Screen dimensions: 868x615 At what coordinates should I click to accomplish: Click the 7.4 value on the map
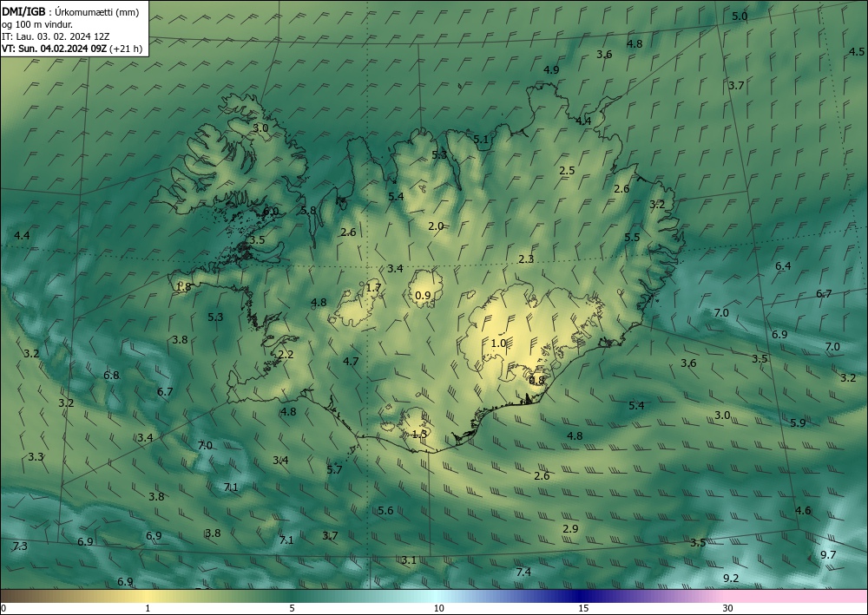[x=523, y=572]
